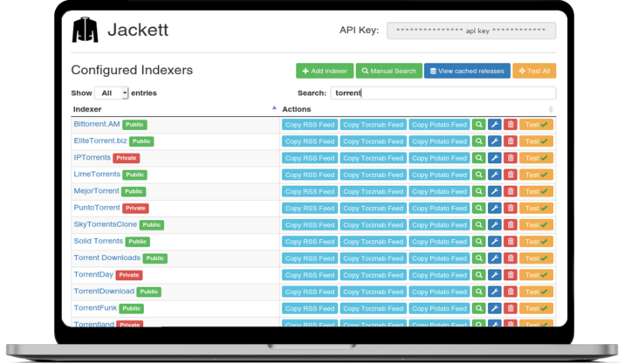This screenshot has height=364, width=624.
Task: Sort by the Actions column header
Action: click(418, 109)
